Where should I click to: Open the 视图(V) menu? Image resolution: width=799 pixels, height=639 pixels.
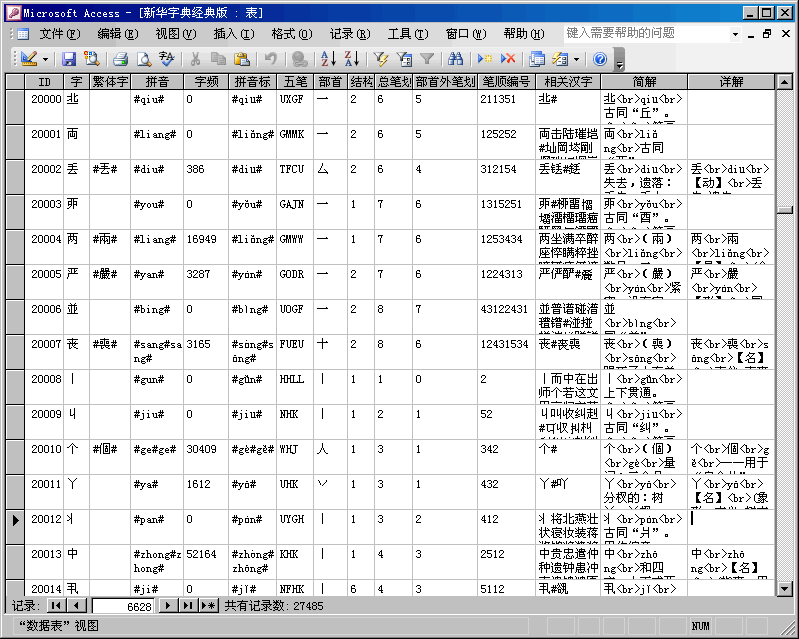pos(176,34)
